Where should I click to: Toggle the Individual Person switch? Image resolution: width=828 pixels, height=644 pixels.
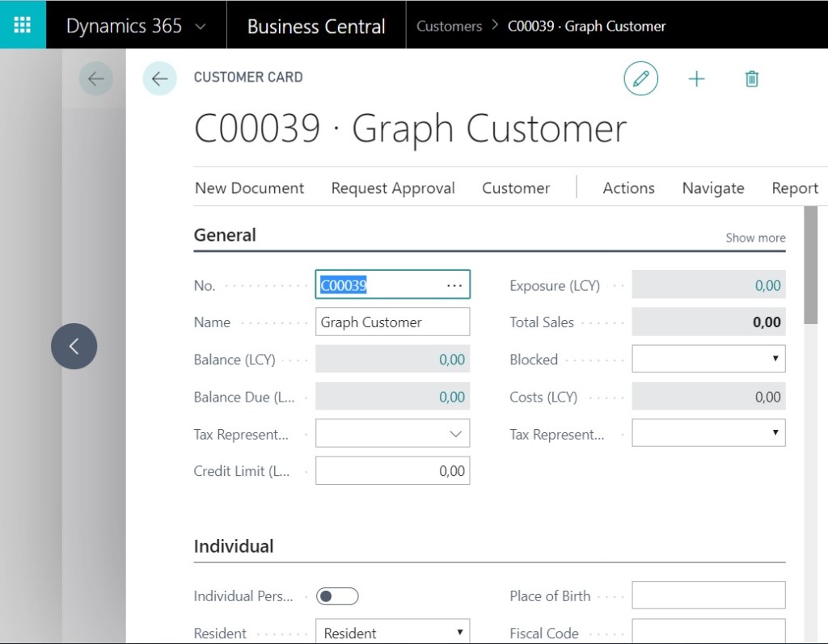(x=337, y=596)
